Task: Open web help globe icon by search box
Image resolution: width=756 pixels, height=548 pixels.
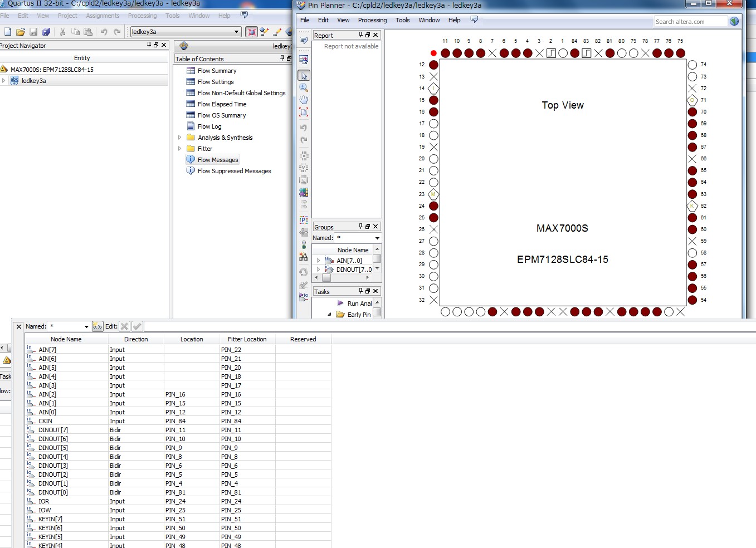Action: click(x=734, y=21)
